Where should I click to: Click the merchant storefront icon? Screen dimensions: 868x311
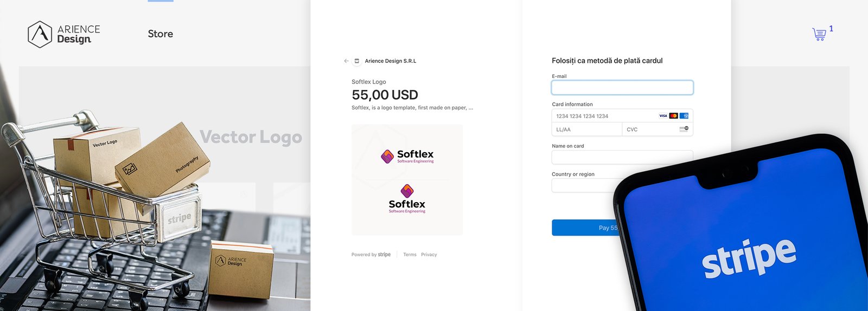tap(357, 61)
